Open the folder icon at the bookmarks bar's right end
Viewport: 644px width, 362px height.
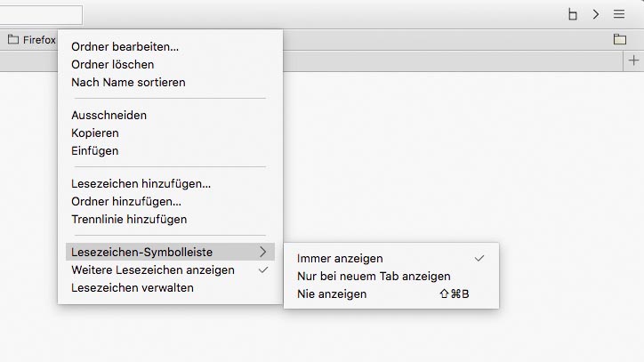tap(619, 39)
